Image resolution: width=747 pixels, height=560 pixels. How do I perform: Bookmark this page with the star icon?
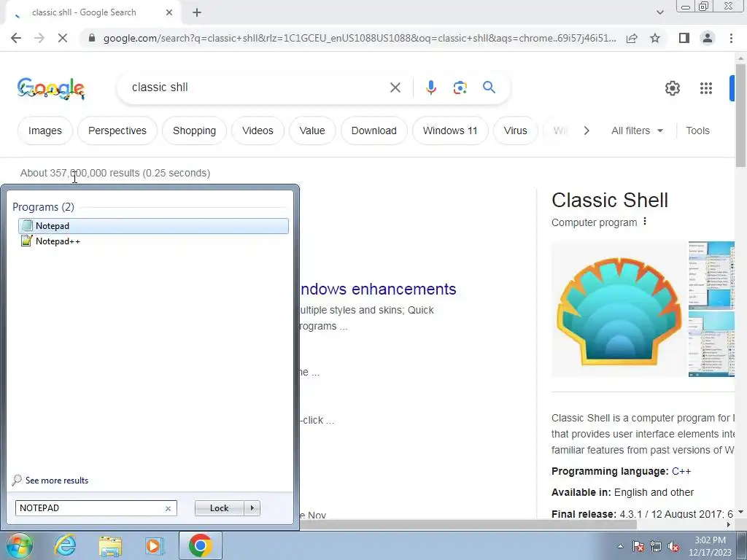(x=655, y=38)
